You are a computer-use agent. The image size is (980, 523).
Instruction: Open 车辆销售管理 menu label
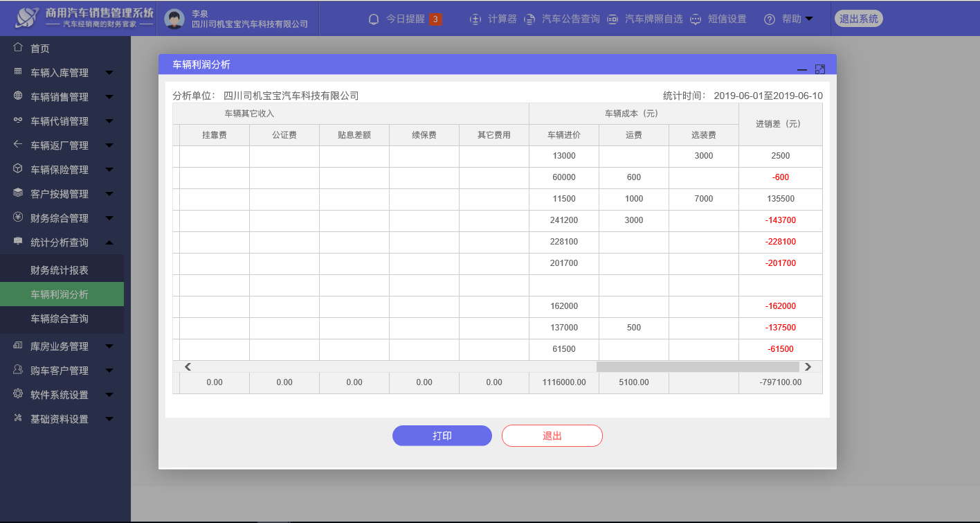(60, 97)
